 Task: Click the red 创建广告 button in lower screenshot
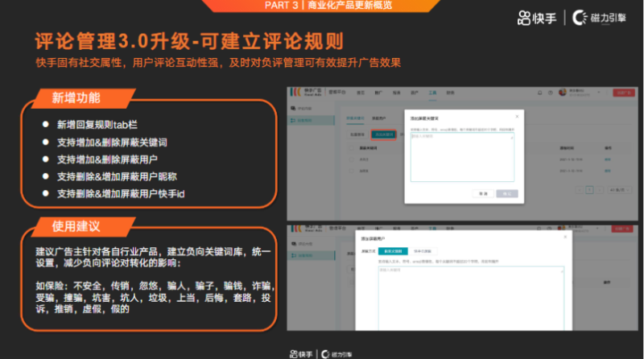click(622, 229)
